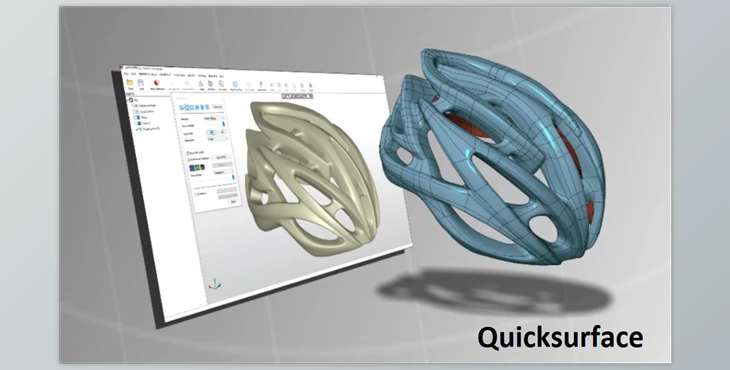Click the red mesh icon in the main toolbar
The width and height of the screenshot is (730, 370).
(156, 83)
